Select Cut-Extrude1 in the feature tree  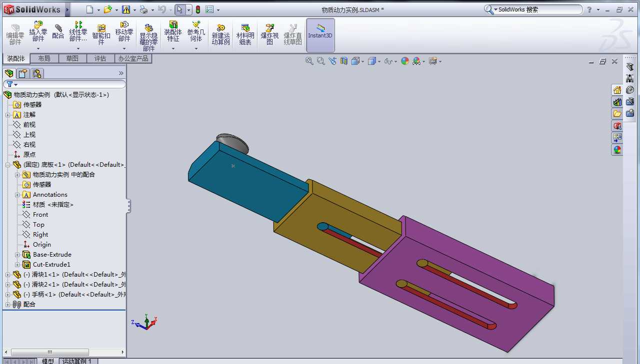click(51, 265)
